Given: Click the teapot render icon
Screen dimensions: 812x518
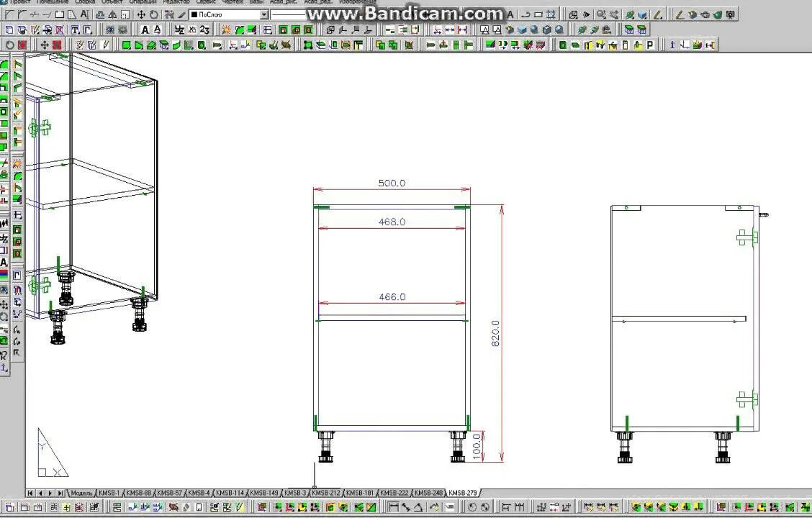Looking at the screenshot, I should (705, 15).
